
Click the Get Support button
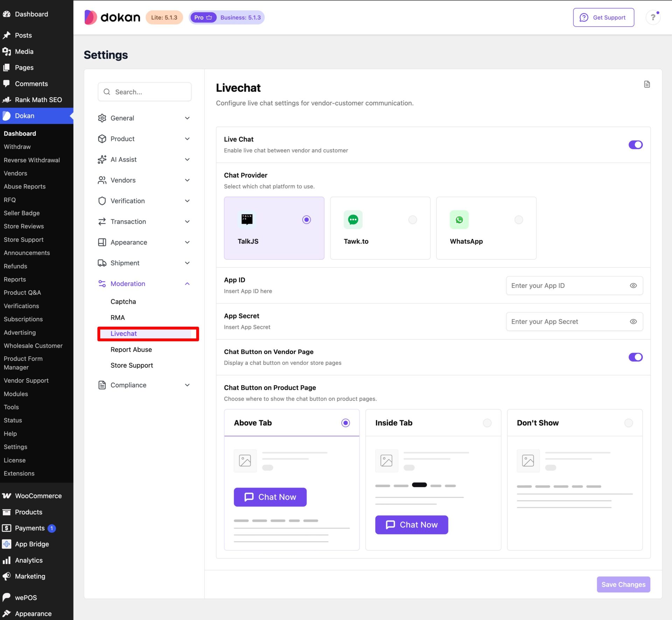tap(603, 17)
